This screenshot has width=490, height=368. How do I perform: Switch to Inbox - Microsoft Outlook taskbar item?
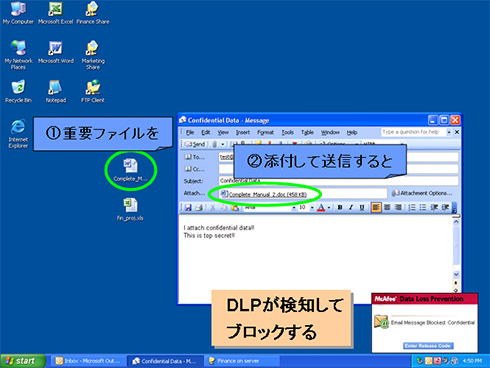(88, 361)
